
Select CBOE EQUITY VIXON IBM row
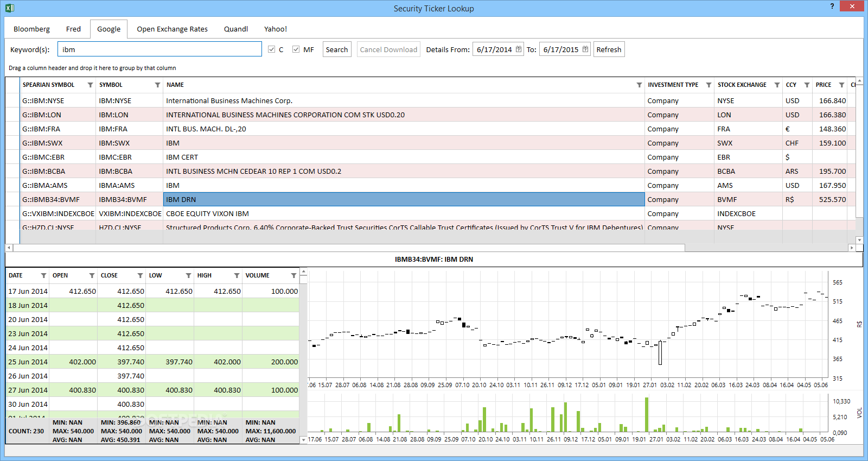point(430,213)
